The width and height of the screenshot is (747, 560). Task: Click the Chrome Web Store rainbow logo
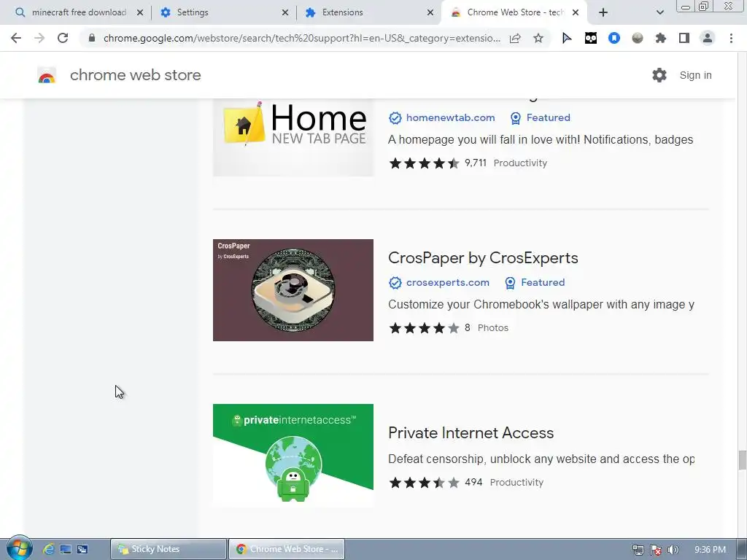pyautogui.click(x=47, y=75)
